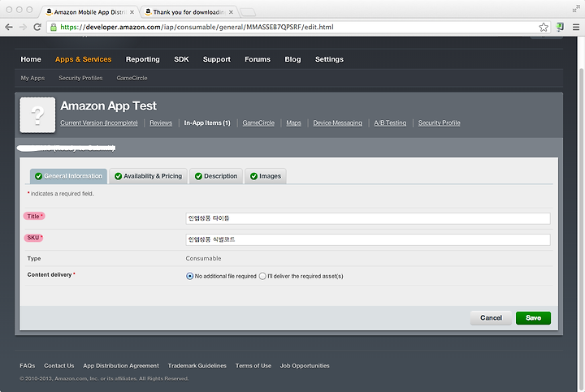Click the Cancel button
The width and height of the screenshot is (585, 392).
491,318
